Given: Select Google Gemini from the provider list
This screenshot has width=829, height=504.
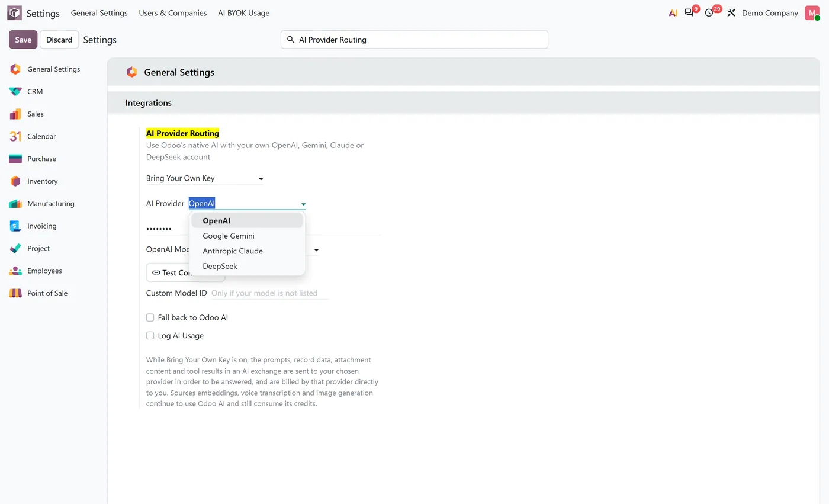Looking at the screenshot, I should click(x=247, y=236).
